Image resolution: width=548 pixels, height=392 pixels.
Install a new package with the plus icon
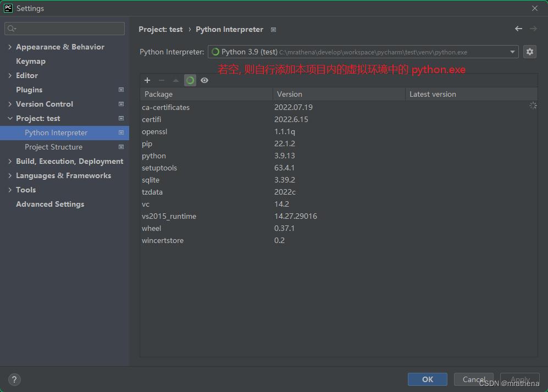[147, 80]
